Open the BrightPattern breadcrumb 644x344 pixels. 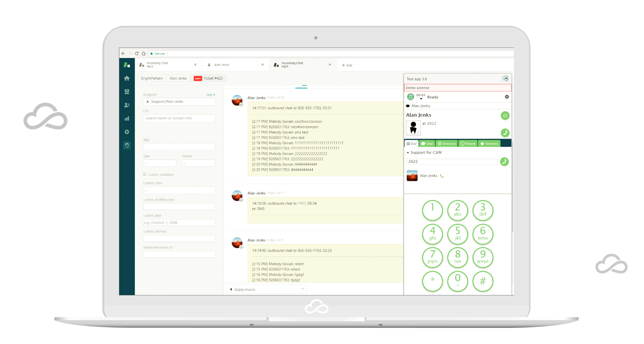tap(152, 78)
